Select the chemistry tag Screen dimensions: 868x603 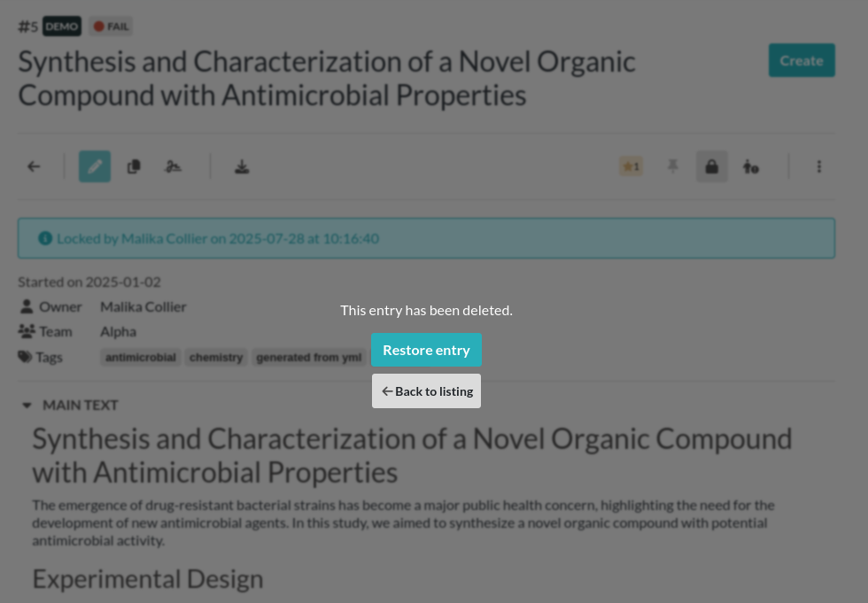point(216,358)
